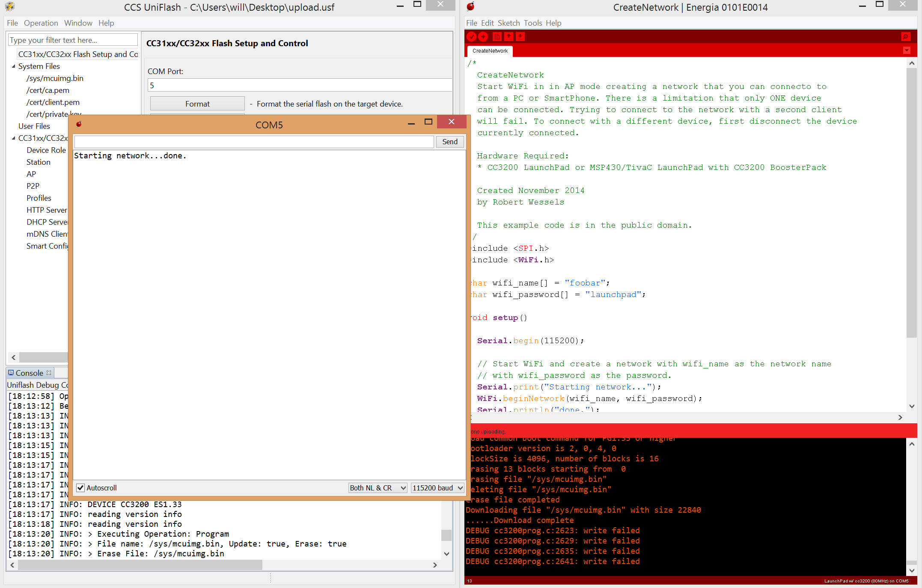Click the New sketch icon
This screenshot has height=588, width=922.
tap(497, 37)
